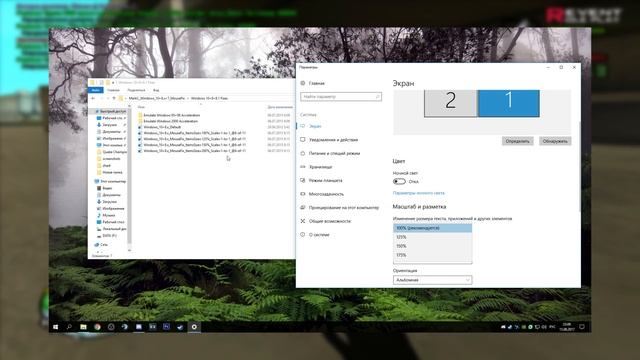Click the Определить button
Image resolution: width=640 pixels, height=360 pixels.
(517, 141)
